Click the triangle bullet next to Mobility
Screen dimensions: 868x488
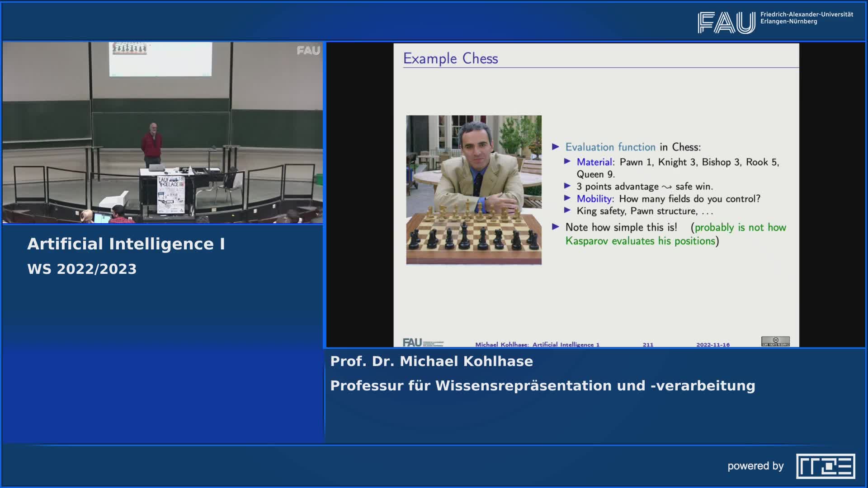tap(567, 198)
